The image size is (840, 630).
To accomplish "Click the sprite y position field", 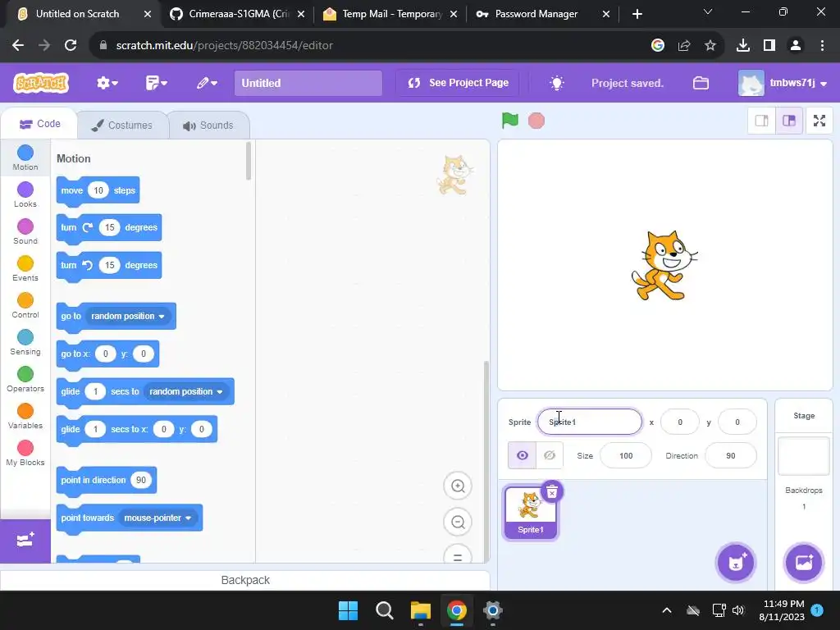I will pyautogui.click(x=737, y=422).
